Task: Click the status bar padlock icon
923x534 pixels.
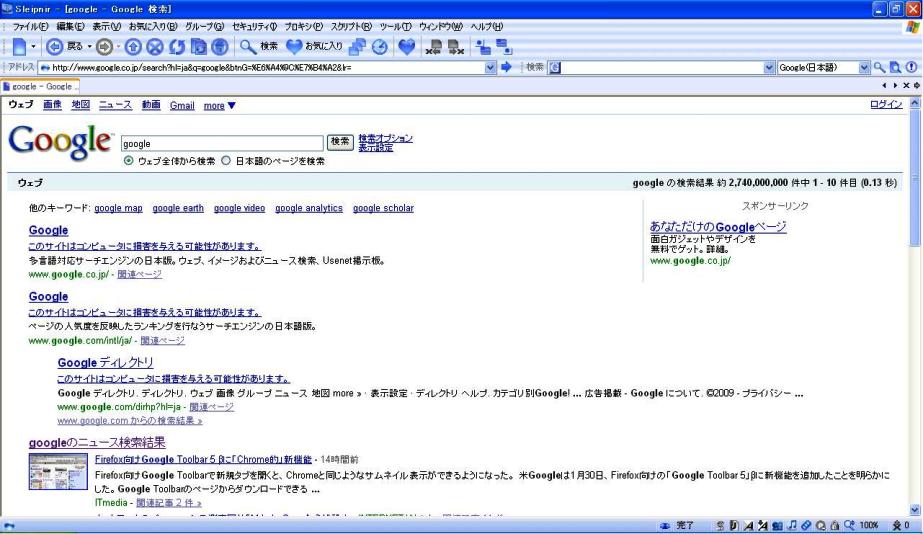Action: pos(835,525)
